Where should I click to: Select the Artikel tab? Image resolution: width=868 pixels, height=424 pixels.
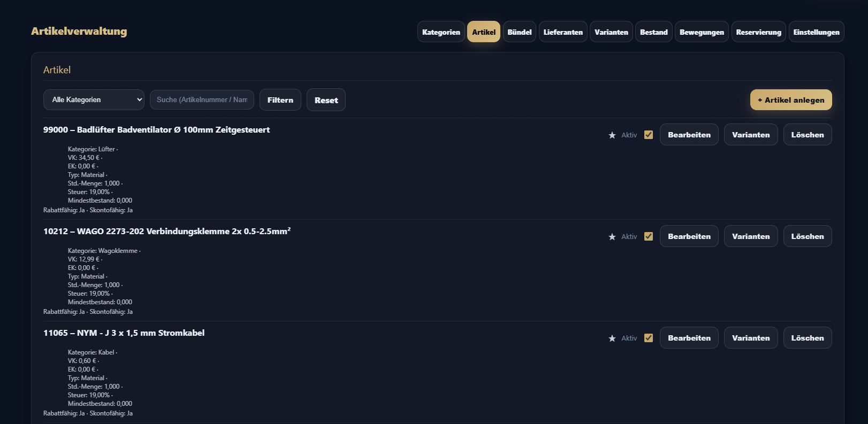484,32
